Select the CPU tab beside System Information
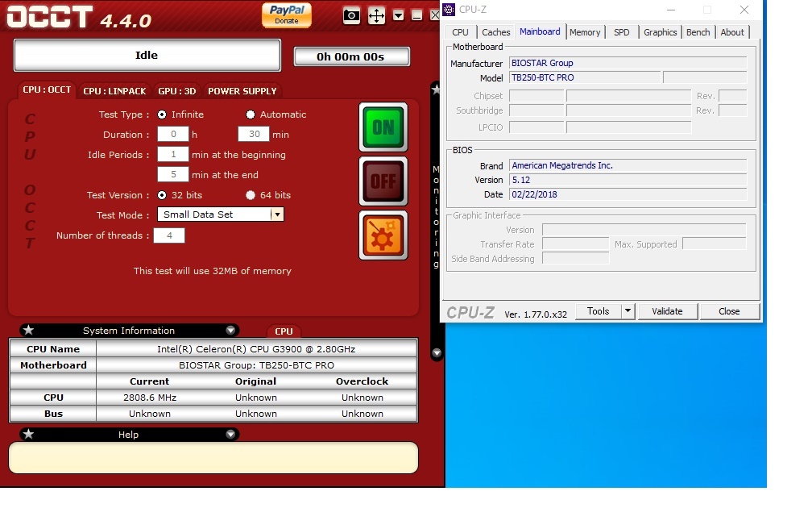The width and height of the screenshot is (812, 508). point(284,331)
